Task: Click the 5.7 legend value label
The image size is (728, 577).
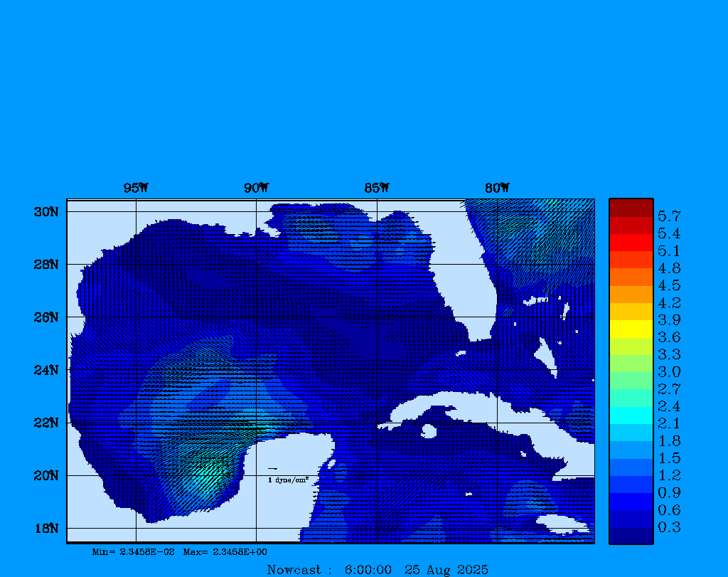Action: pyautogui.click(x=669, y=216)
